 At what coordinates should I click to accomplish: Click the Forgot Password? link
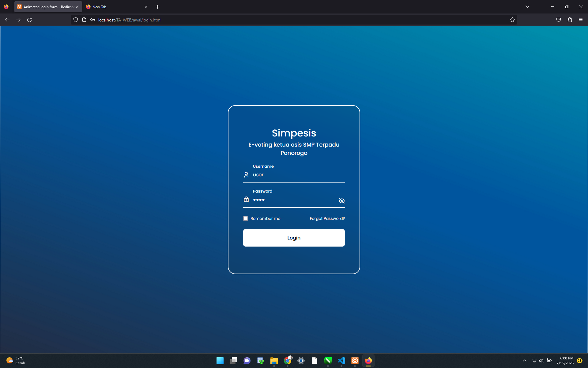[327, 218]
